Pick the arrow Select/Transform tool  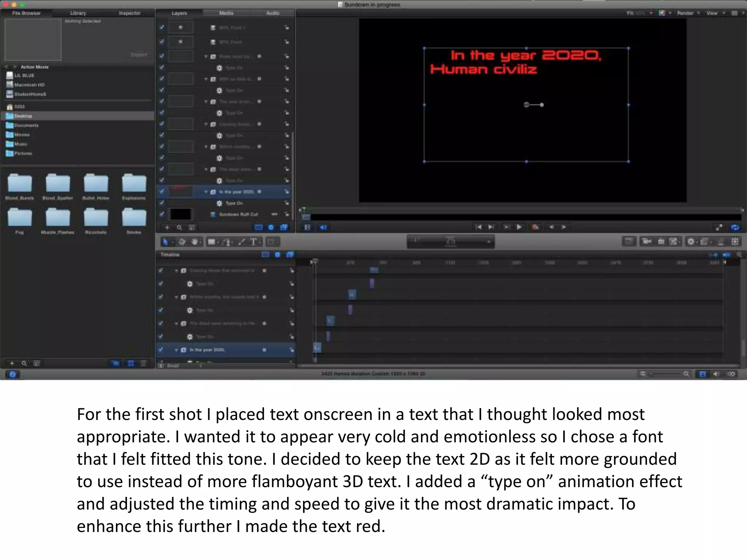coord(165,242)
